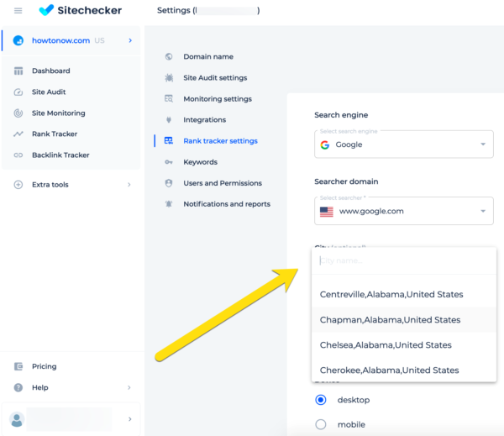Open Keywords settings
504x436 pixels.
[200, 162]
